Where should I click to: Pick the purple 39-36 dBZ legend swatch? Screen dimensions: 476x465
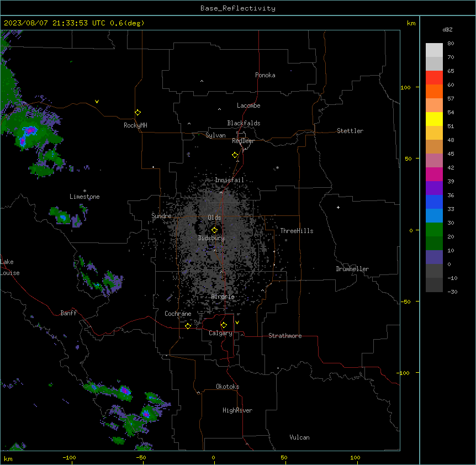434,188
